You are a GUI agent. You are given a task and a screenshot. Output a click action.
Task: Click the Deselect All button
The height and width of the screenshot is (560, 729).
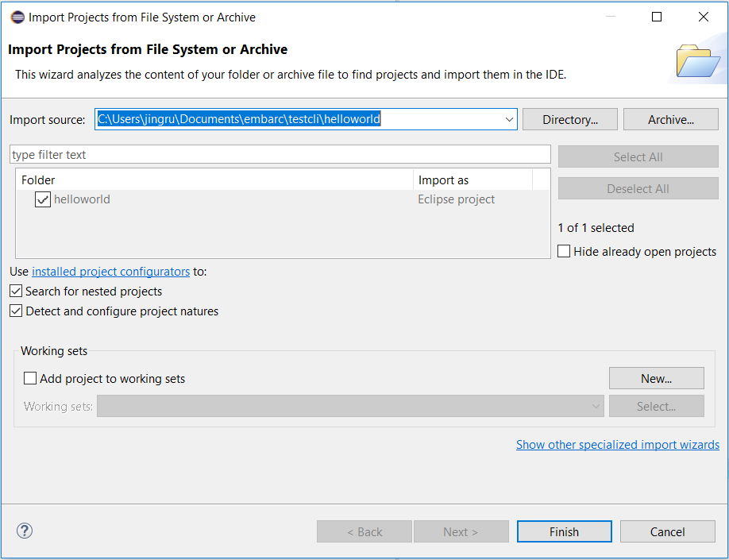pos(638,188)
